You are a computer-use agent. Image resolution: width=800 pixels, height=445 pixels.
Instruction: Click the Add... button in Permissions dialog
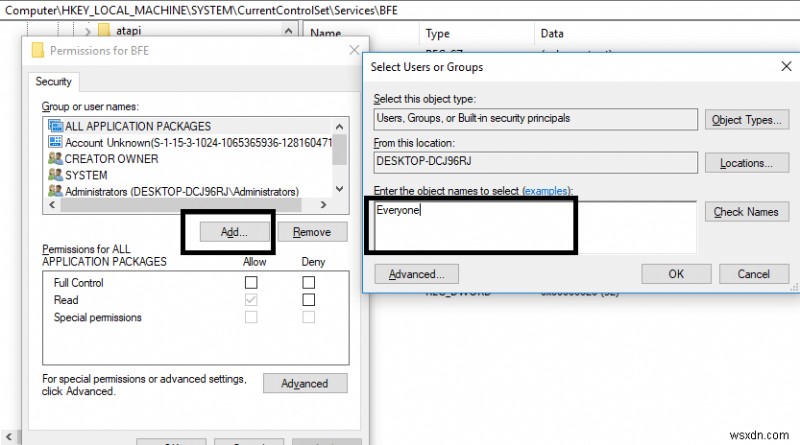point(234,232)
